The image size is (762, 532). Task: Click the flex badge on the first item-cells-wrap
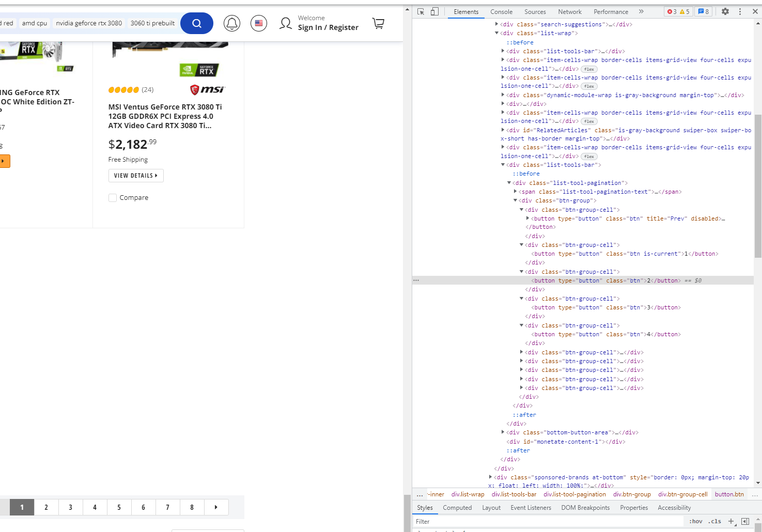[x=589, y=69]
